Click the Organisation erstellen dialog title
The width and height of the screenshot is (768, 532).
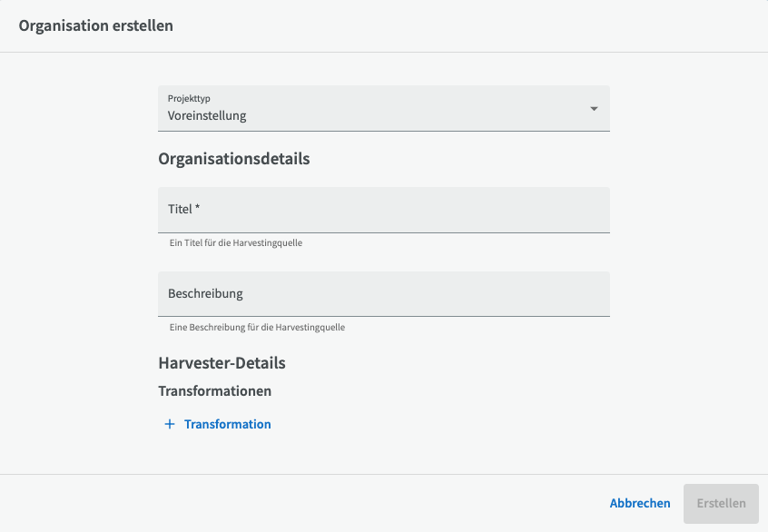pyautogui.click(x=96, y=25)
